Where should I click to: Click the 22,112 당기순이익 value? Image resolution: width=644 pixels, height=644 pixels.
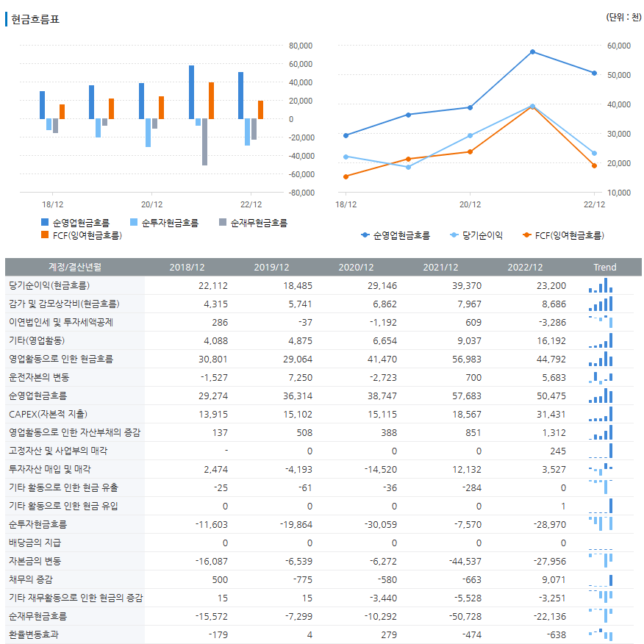click(x=212, y=286)
